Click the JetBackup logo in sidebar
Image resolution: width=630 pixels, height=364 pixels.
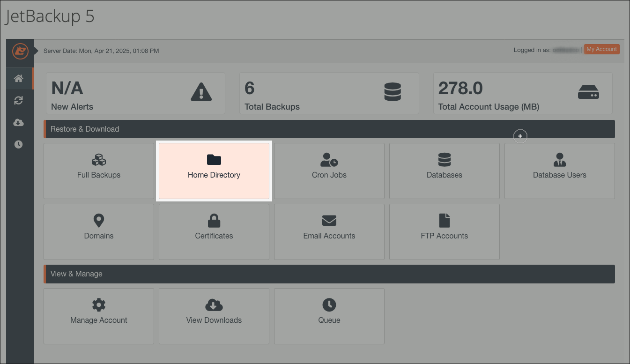[x=20, y=51]
